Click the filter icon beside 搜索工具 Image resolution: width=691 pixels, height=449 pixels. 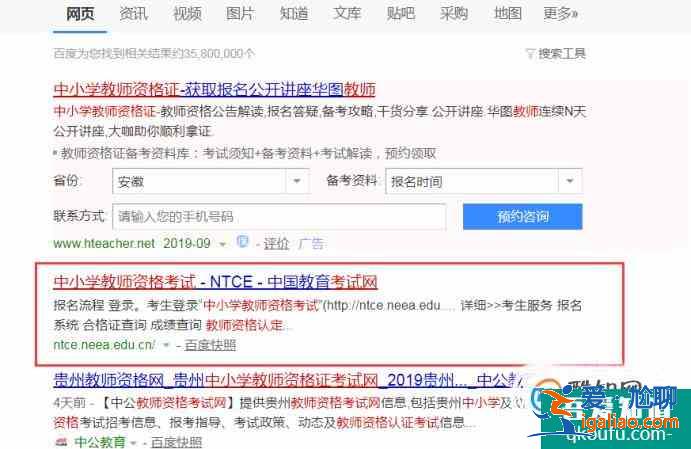pyautogui.click(x=530, y=54)
